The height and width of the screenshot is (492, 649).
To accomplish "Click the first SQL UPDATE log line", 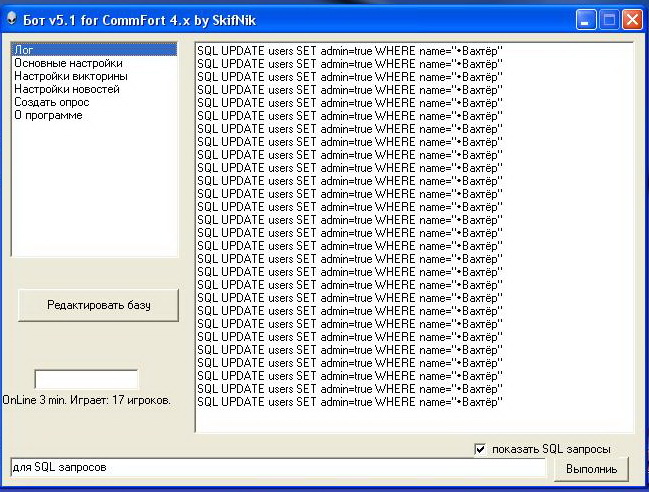I will pyautogui.click(x=349, y=49).
